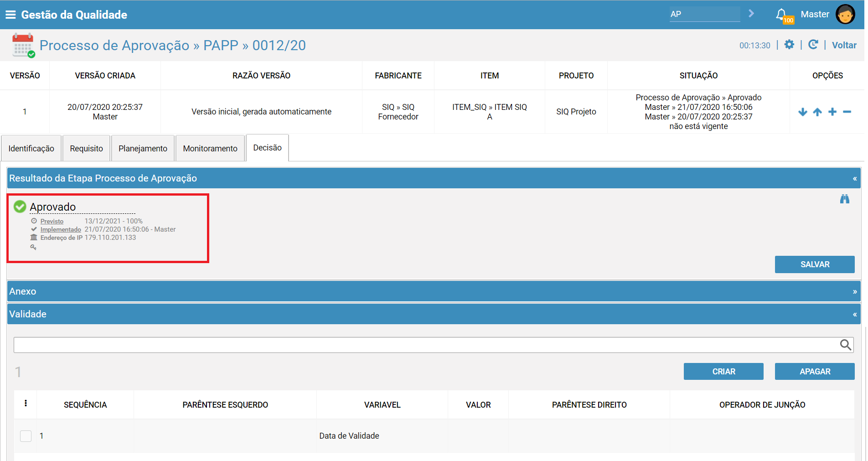Click the refresh icon in header
The image size is (868, 461).
click(x=813, y=45)
